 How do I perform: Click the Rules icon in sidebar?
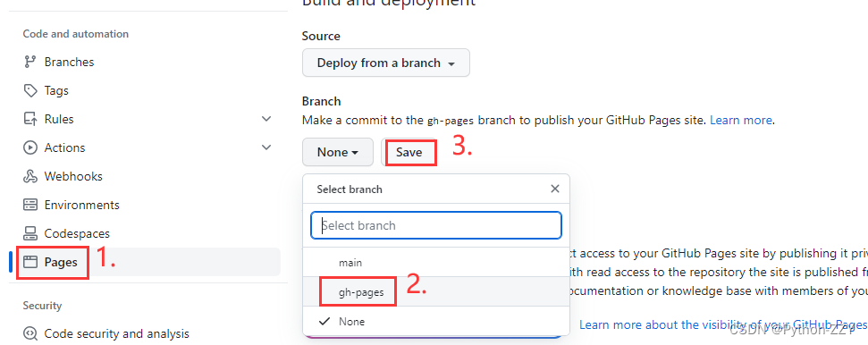(x=29, y=119)
